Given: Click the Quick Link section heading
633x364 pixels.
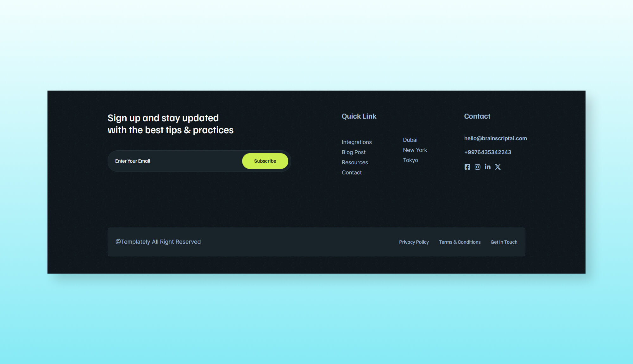Looking at the screenshot, I should coord(359,116).
